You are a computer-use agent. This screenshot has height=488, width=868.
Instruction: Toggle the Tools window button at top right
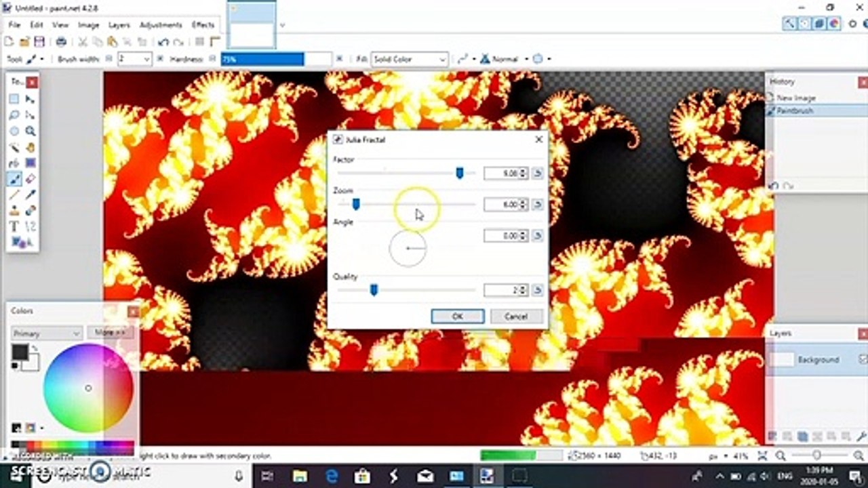pyautogui.click(x=790, y=24)
